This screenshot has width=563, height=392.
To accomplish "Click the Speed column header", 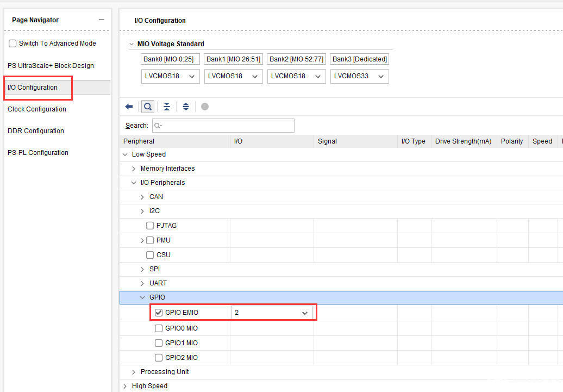I will pos(543,141).
